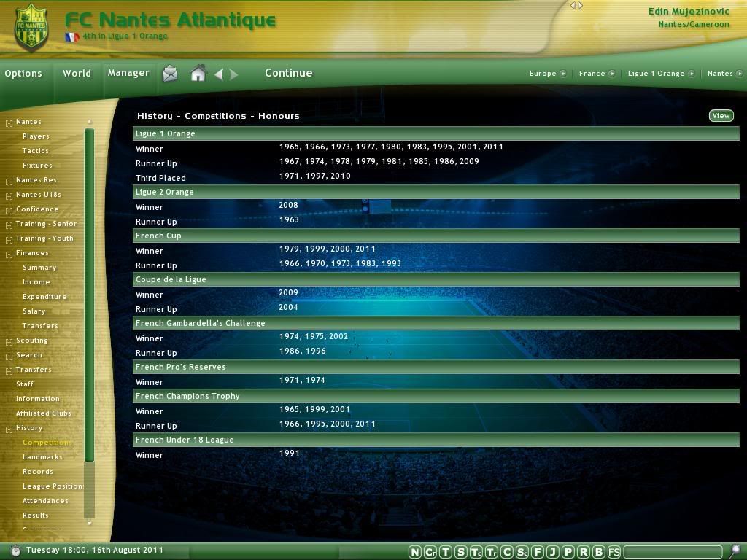Click the Cr shortcut icon in bottom bar
The image size is (747, 560).
(430, 552)
